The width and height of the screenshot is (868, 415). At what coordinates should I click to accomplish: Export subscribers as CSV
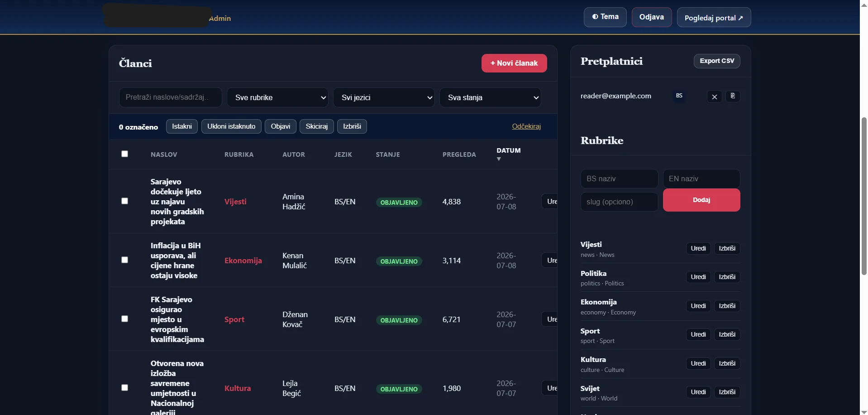point(717,61)
